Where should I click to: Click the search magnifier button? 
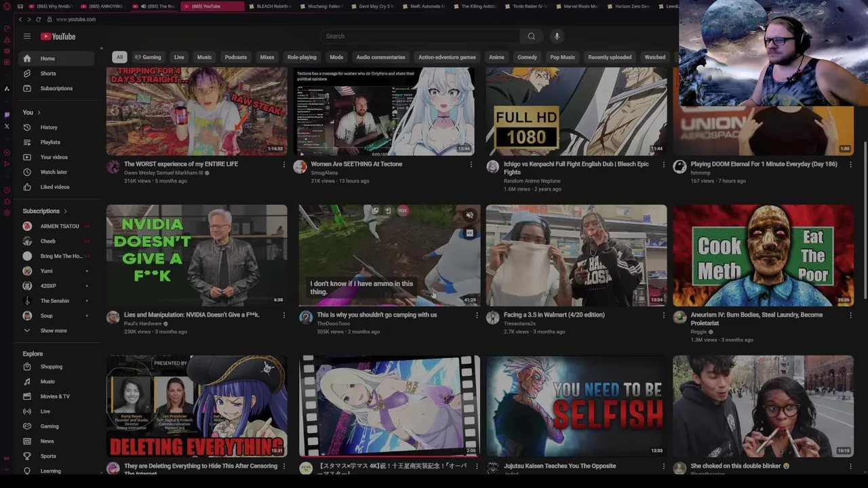point(532,37)
